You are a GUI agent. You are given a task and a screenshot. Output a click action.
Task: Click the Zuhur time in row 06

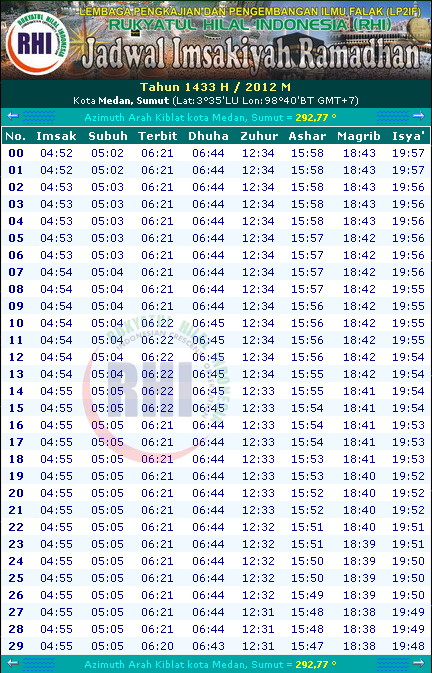tap(258, 255)
